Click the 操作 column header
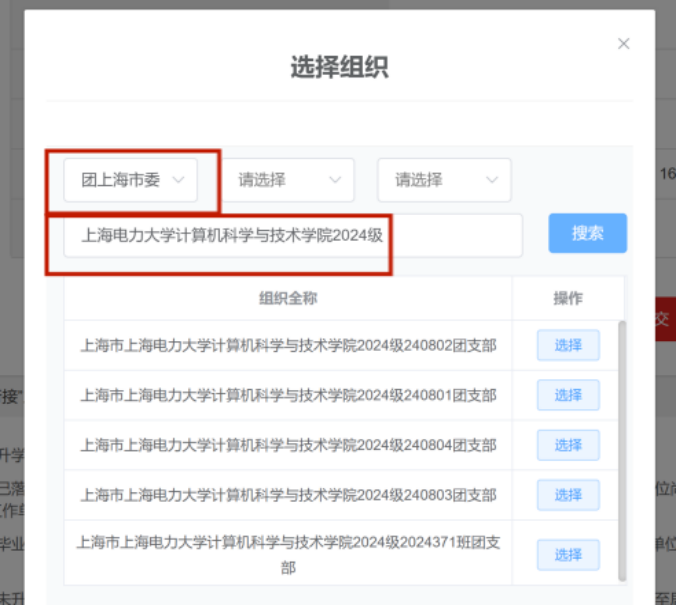 pos(568,298)
